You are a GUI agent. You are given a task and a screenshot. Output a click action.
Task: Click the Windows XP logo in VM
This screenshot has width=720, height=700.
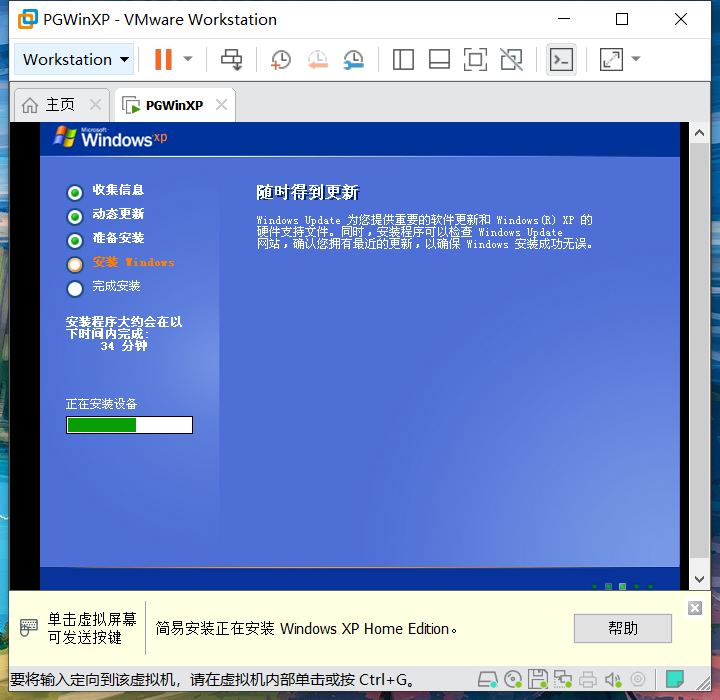click(x=110, y=137)
